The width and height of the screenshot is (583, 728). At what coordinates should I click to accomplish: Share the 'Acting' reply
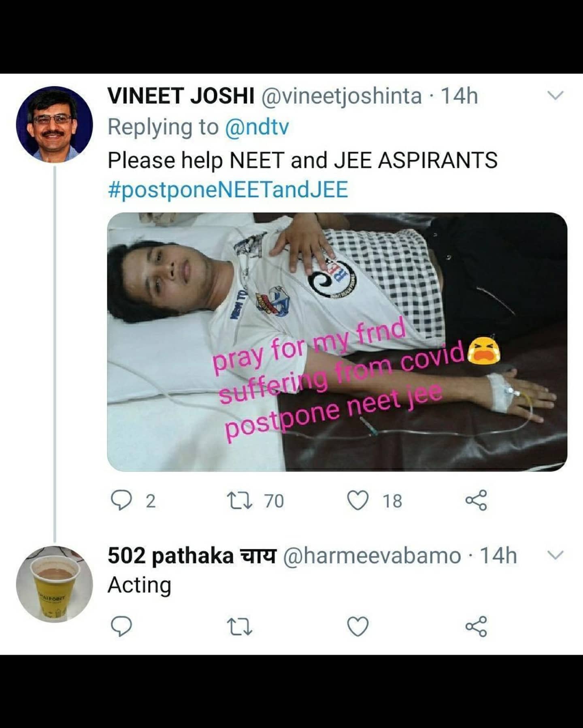[x=476, y=627]
